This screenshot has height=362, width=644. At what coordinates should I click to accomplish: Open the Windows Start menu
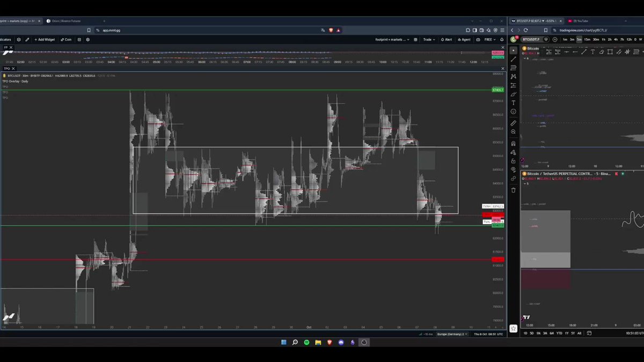[x=284, y=342]
